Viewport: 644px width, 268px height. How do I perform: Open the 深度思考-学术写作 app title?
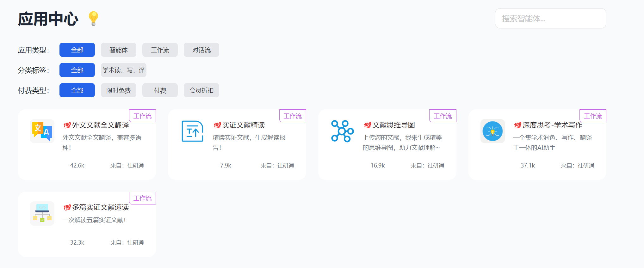552,125
